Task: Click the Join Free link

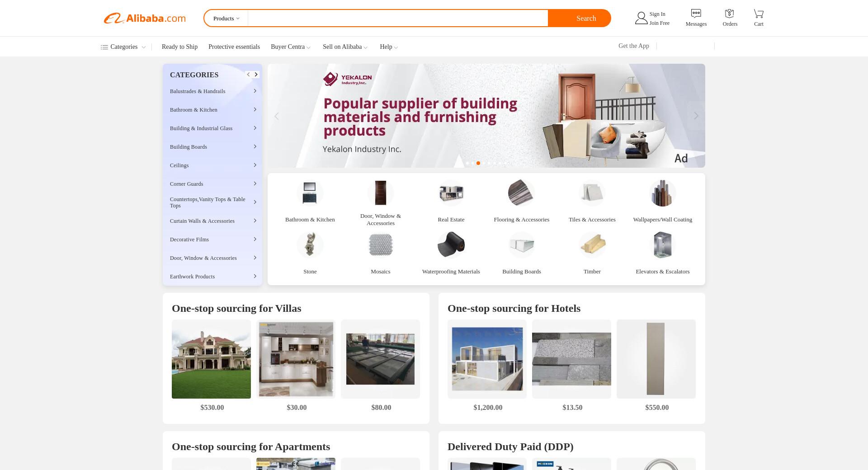Action: pos(659,23)
